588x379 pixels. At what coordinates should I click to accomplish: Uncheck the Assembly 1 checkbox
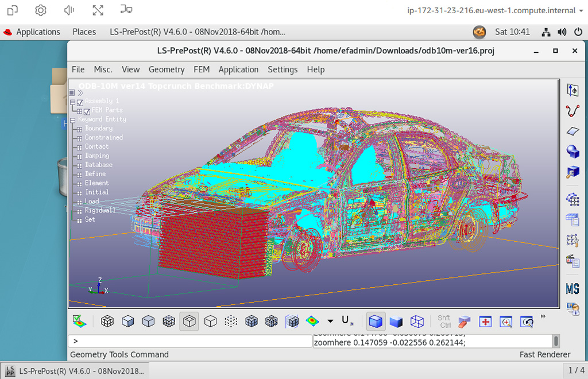tap(80, 102)
